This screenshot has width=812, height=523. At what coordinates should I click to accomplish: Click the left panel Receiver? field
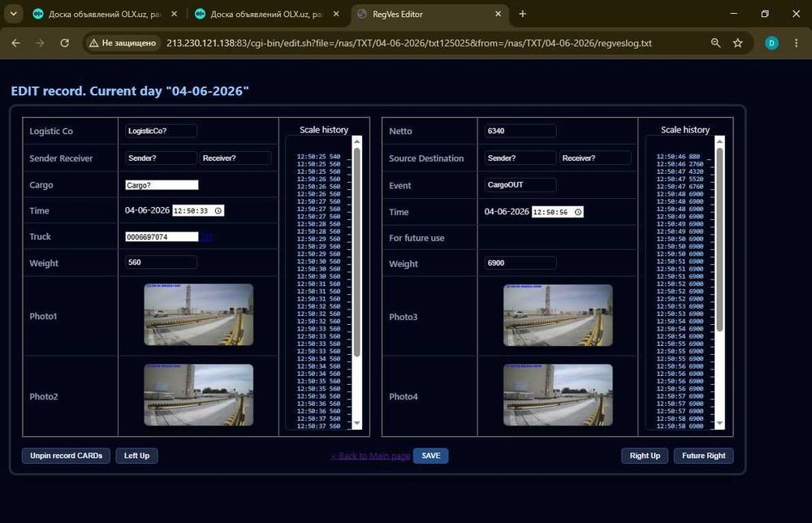click(235, 158)
